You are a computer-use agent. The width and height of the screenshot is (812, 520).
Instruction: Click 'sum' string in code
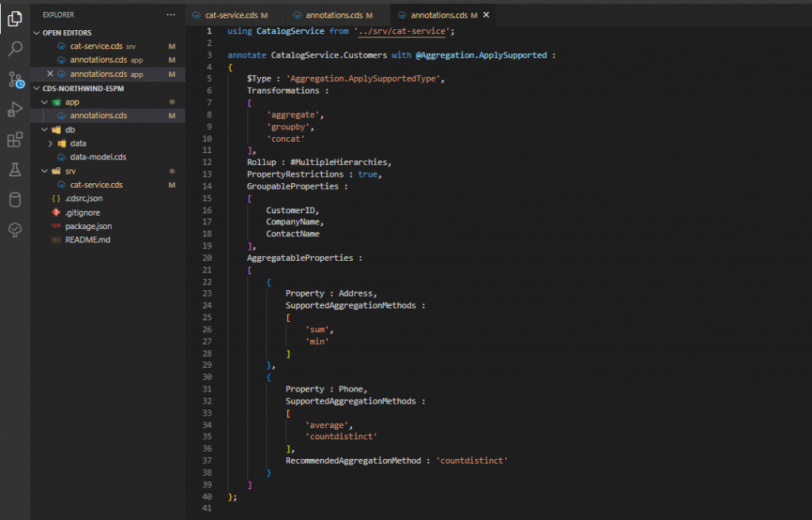317,330
